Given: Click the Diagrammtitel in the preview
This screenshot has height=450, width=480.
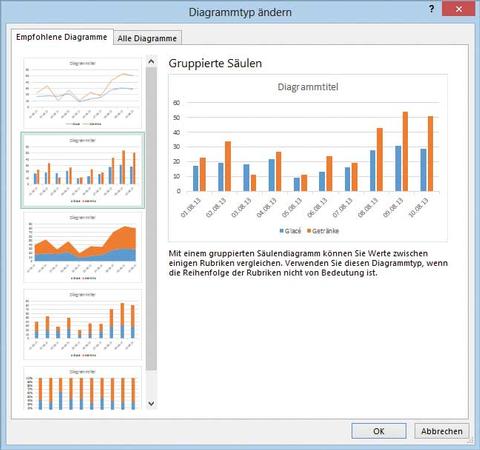Looking at the screenshot, I should pyautogui.click(x=308, y=87).
